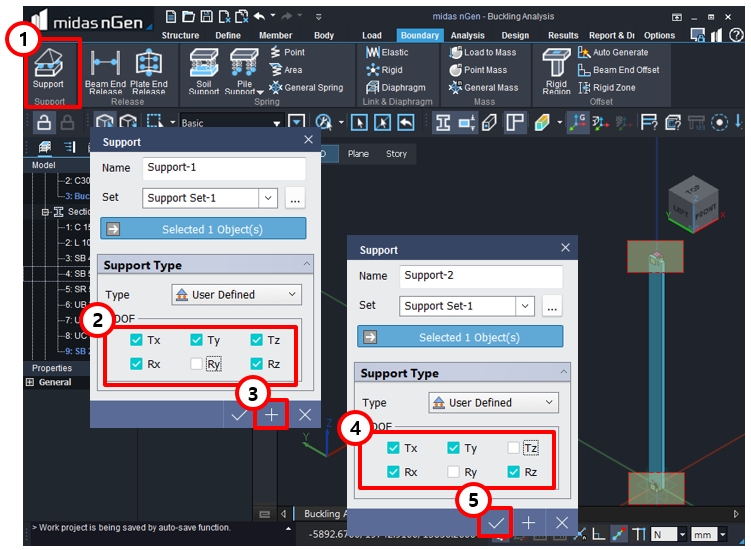Click the Name field containing Support-1

[x=224, y=168]
